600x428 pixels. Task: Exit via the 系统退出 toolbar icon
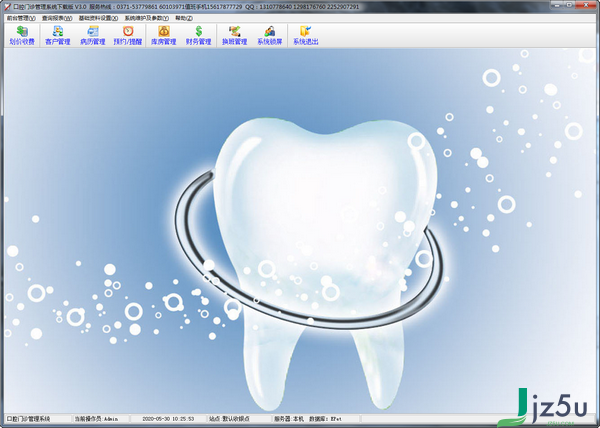305,36
